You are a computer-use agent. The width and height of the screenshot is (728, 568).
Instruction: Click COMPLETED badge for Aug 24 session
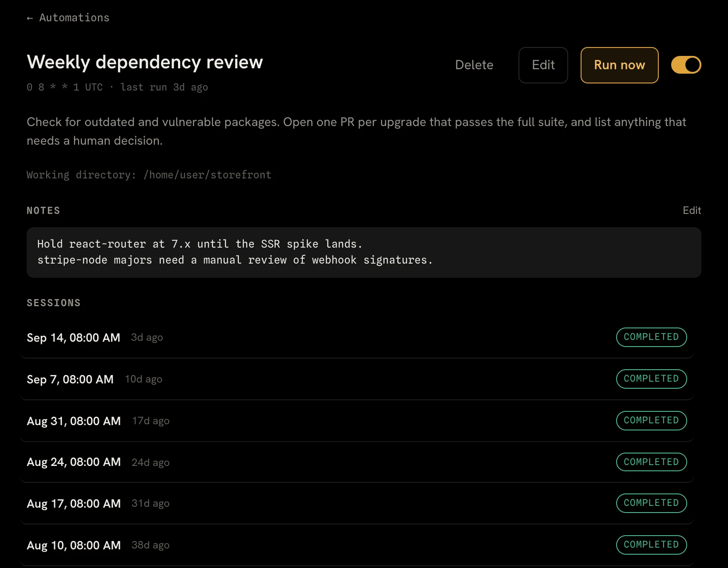(651, 462)
